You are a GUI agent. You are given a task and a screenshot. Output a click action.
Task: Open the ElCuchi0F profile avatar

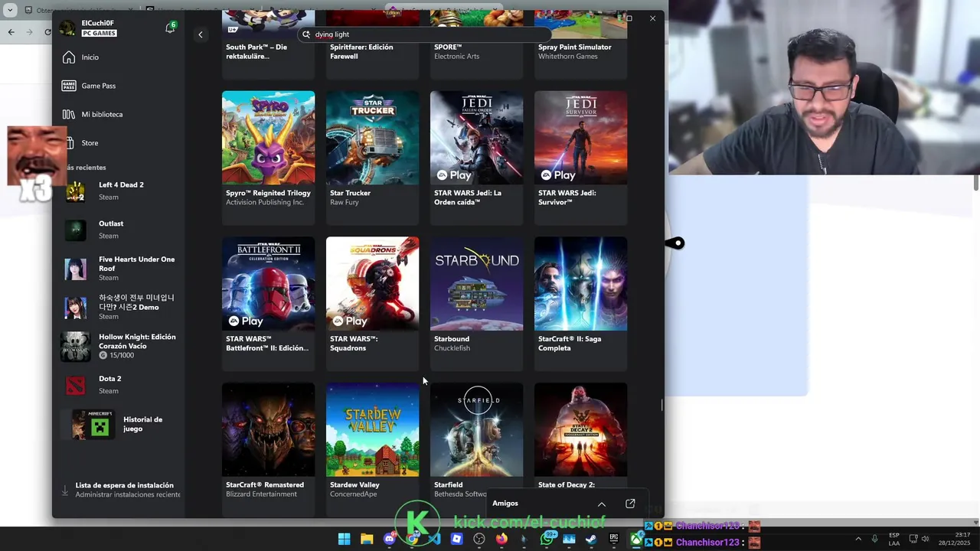[69, 28]
